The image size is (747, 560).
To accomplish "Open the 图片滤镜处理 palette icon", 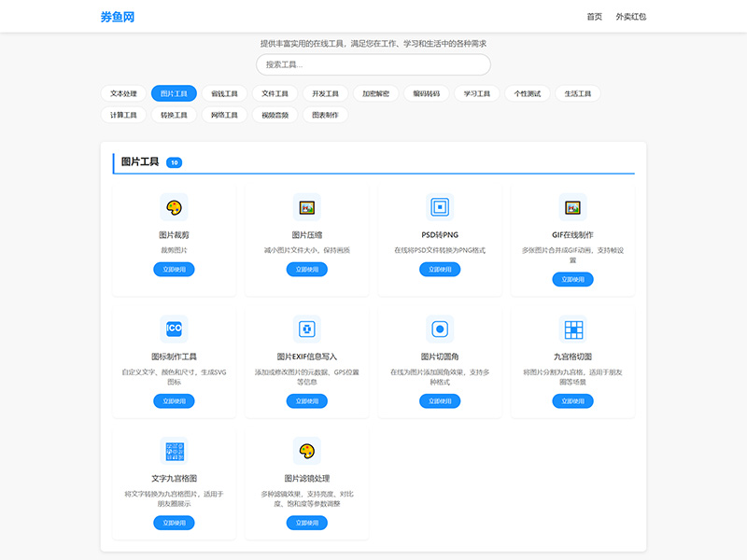I will tap(308, 450).
